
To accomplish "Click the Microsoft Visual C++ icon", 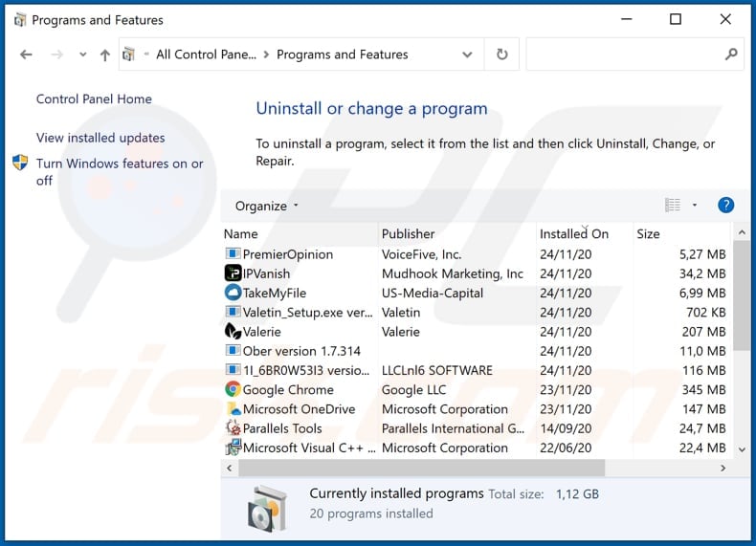I will click(x=233, y=448).
